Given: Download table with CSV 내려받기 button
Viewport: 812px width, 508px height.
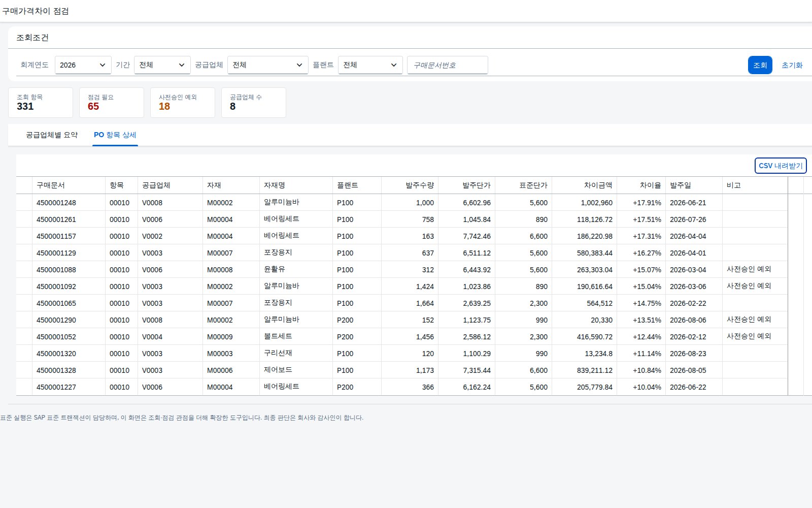Looking at the screenshot, I should tap(781, 166).
